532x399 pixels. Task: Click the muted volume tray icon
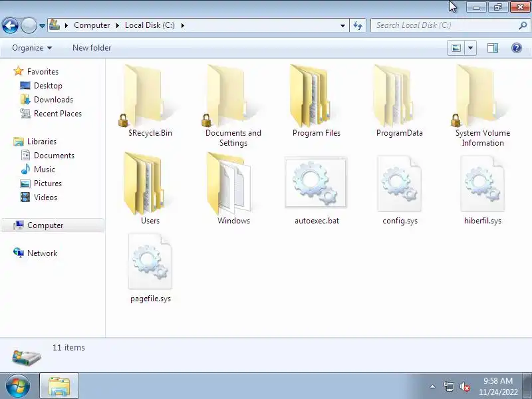click(x=465, y=386)
